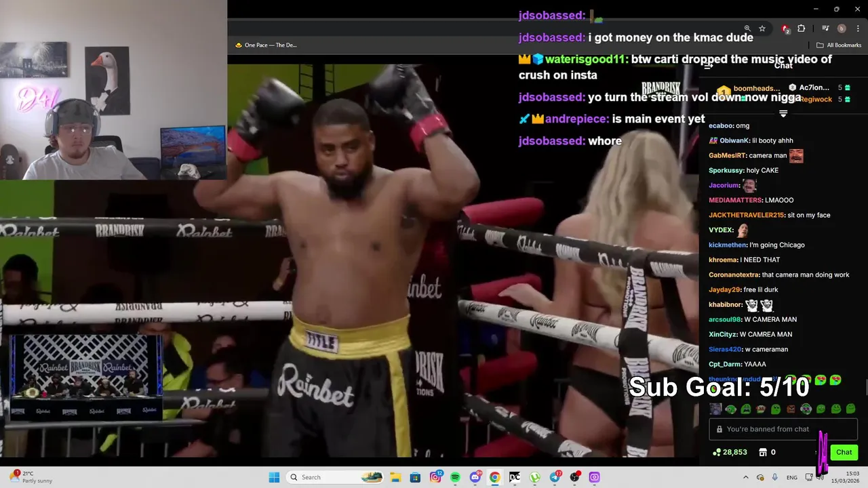Open the black-and-white DC app in taskbar
The image size is (868, 488).
515,477
